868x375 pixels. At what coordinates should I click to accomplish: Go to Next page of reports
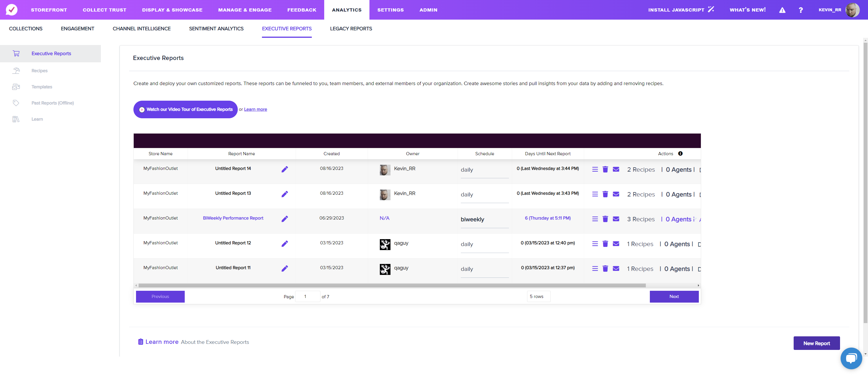674,297
